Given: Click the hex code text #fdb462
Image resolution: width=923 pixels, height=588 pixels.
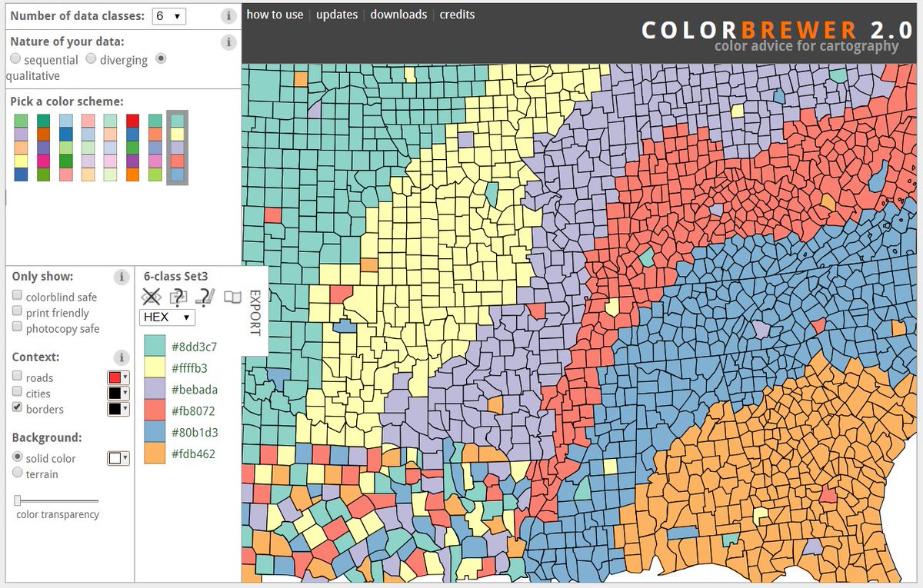Looking at the screenshot, I should tap(193, 454).
